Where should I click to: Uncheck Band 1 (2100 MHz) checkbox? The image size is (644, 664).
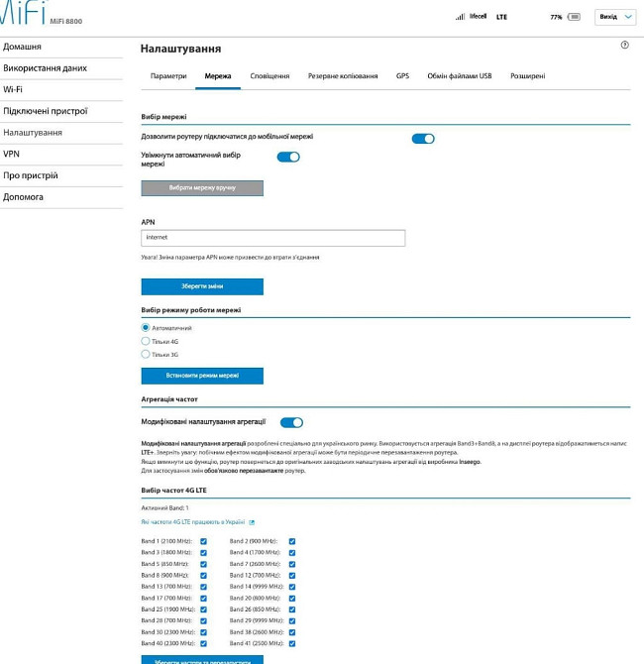(204, 541)
